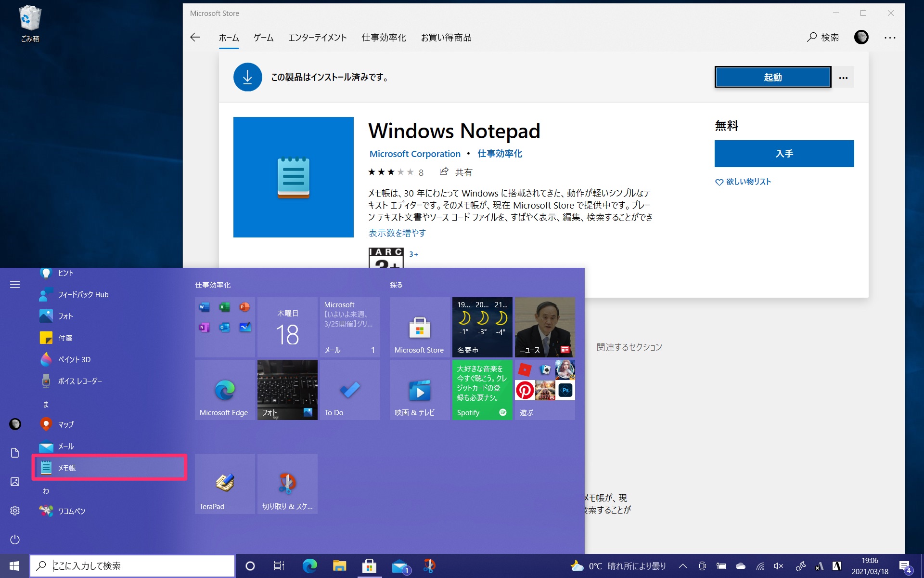Open more options next to 起動 button
This screenshot has height=578, width=924.
(843, 78)
